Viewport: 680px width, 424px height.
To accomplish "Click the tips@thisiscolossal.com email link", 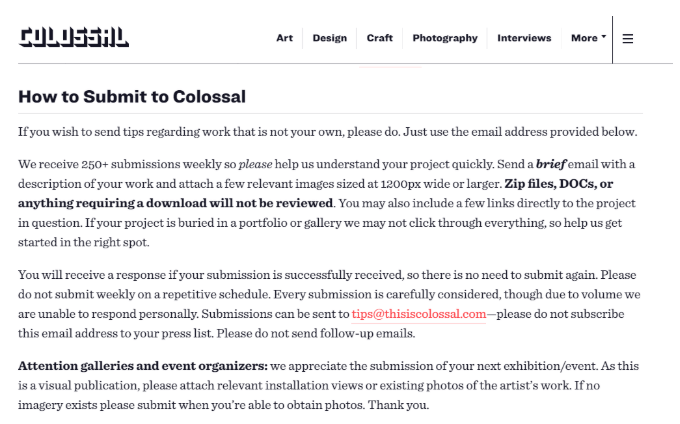I will click(x=418, y=314).
